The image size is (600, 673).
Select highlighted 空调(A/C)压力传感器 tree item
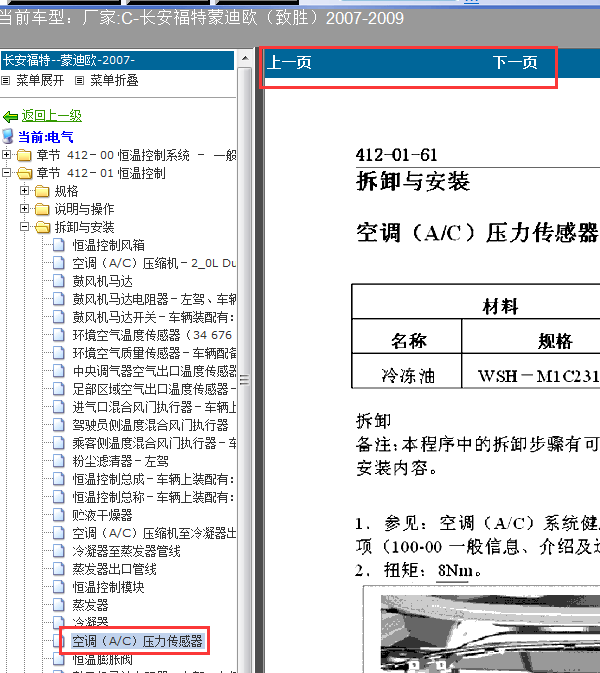click(137, 641)
